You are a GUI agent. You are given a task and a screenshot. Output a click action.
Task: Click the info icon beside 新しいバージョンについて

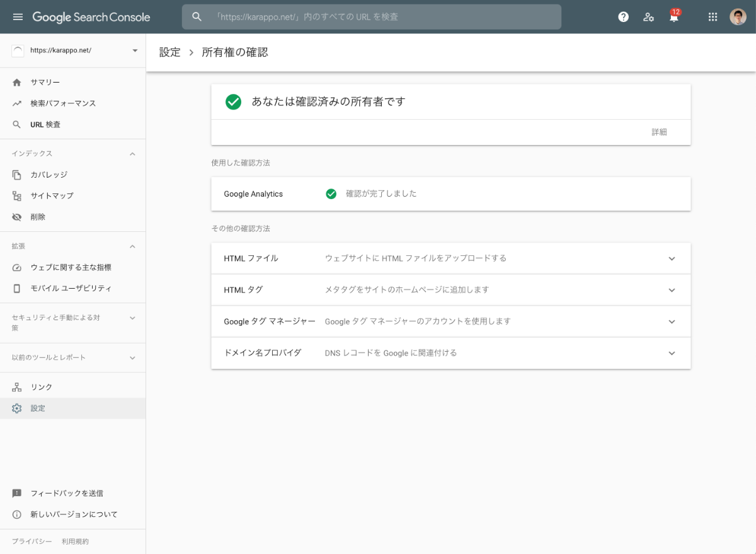pos(17,514)
